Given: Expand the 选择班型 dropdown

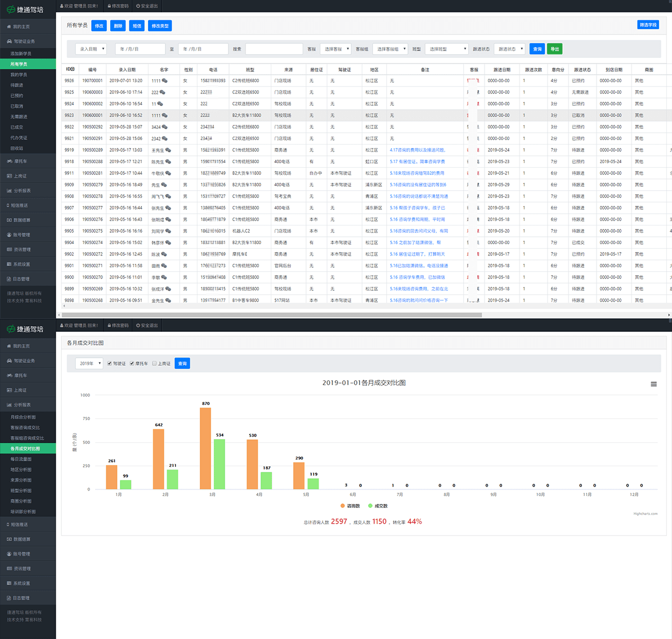Looking at the screenshot, I should click(447, 49).
